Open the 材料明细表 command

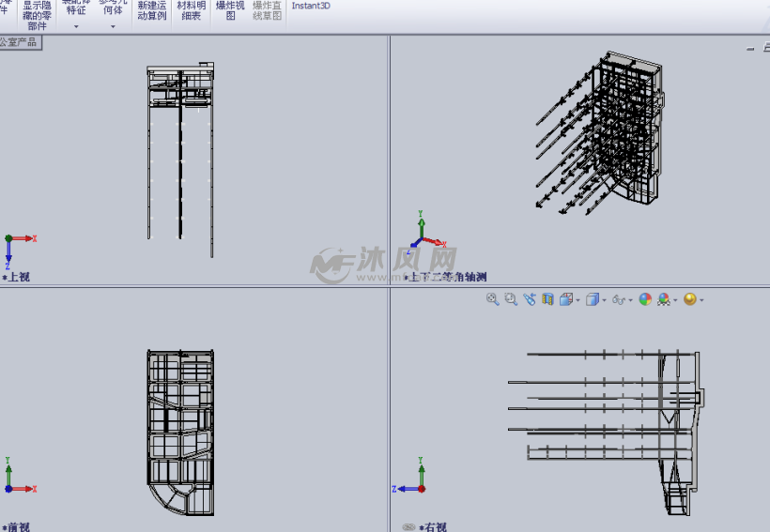click(191, 10)
